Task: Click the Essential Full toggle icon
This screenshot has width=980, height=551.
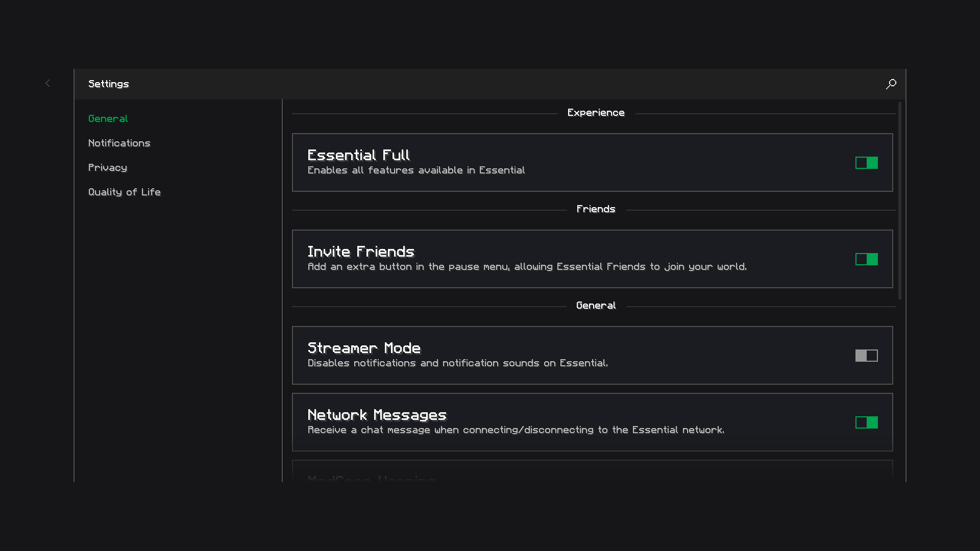Action: (867, 163)
